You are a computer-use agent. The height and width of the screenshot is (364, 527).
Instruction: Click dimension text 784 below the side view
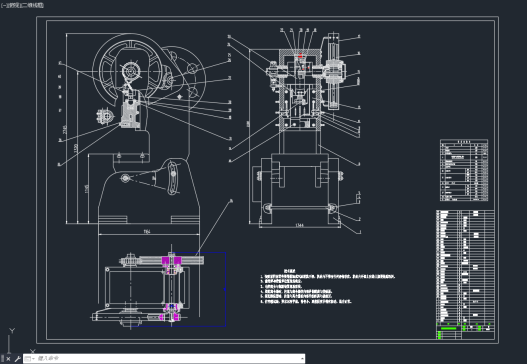(147, 232)
